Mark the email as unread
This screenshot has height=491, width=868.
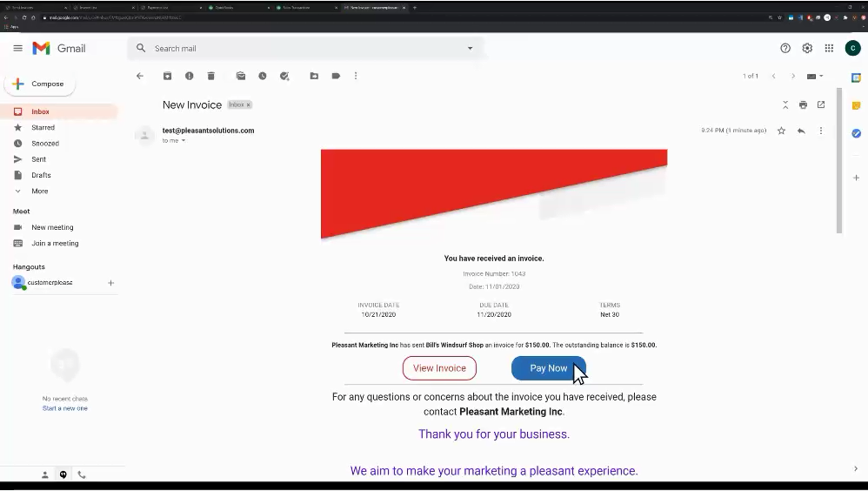pyautogui.click(x=241, y=77)
